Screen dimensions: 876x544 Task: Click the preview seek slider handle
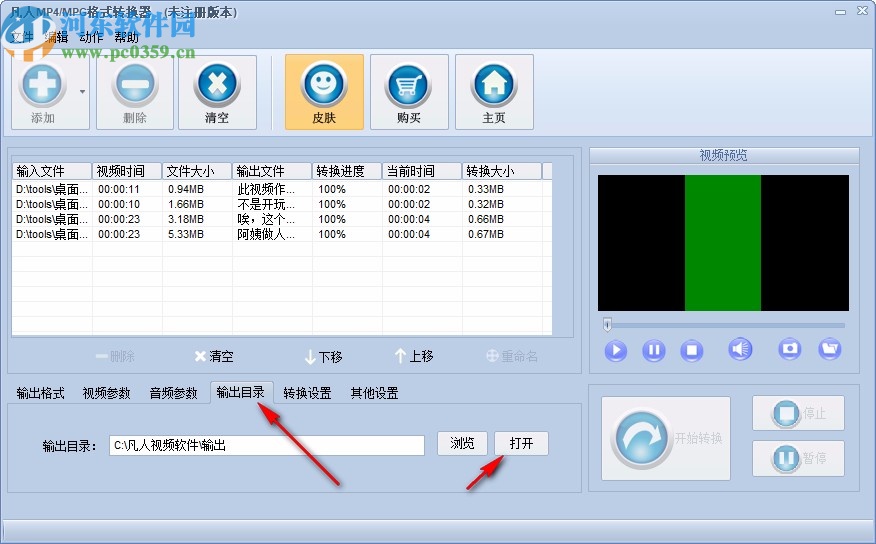tap(607, 324)
